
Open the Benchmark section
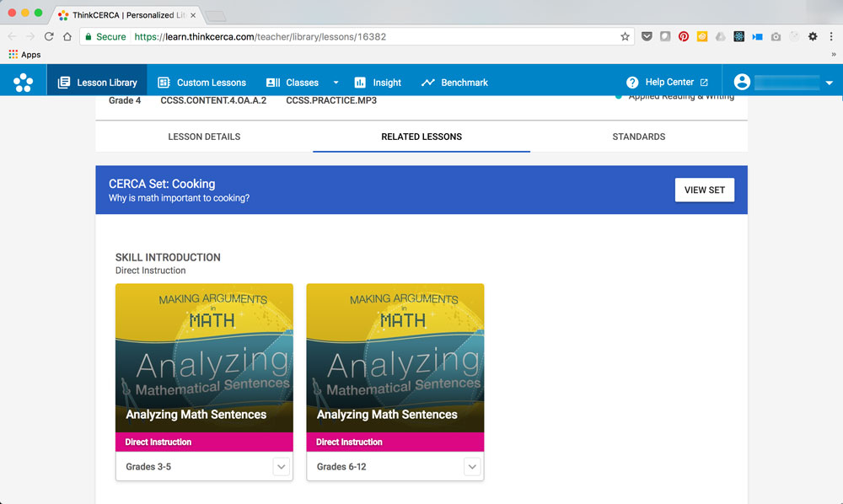[455, 83]
